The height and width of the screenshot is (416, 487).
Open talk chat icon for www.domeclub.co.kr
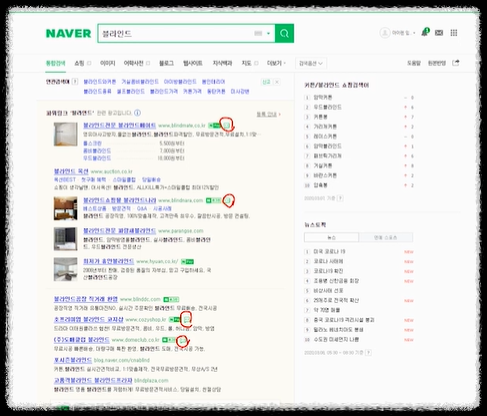pyautogui.click(x=182, y=340)
